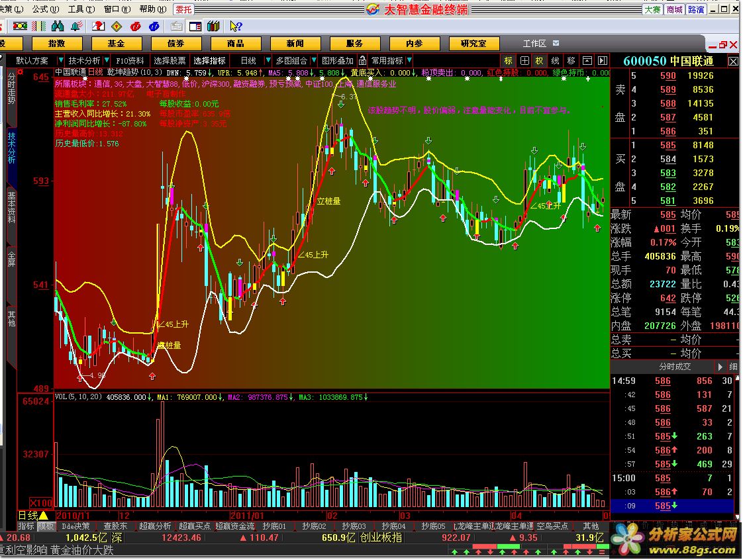Click the collapse panel icon in chart toolbar
Screen dimensions: 743x560
click(x=587, y=61)
